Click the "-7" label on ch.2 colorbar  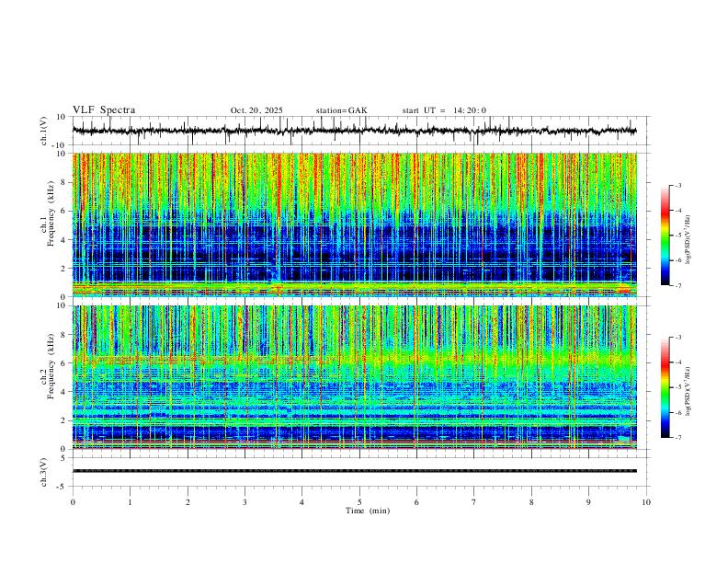pyautogui.click(x=678, y=437)
